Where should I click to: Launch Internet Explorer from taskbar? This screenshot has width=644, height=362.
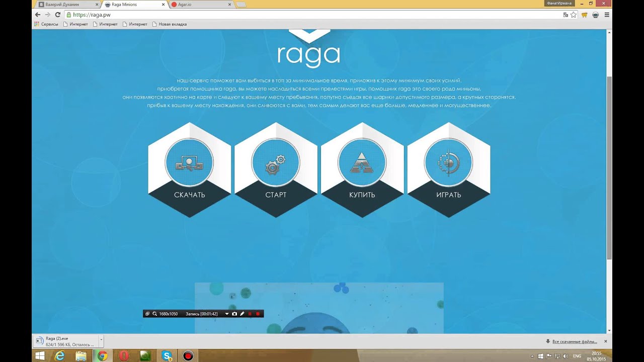(x=60, y=356)
